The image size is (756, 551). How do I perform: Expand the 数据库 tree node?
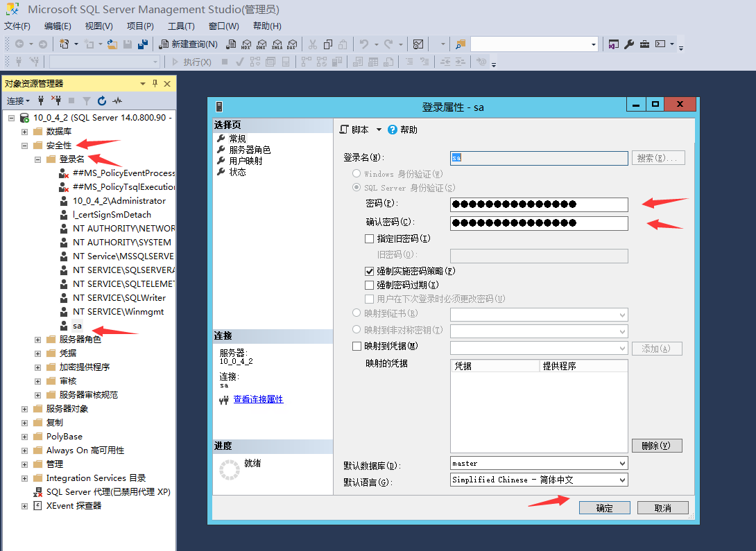point(25,132)
